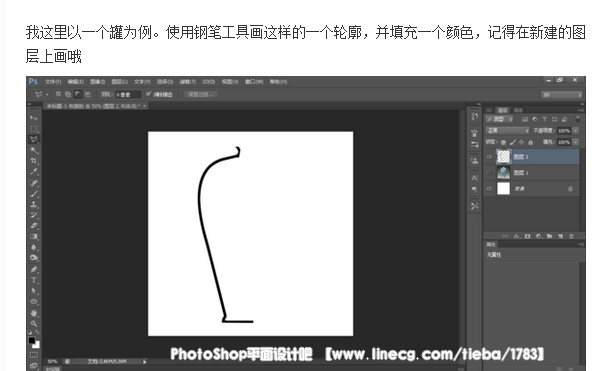Select the Blur tool
The image size is (594, 371).
[x=34, y=247]
